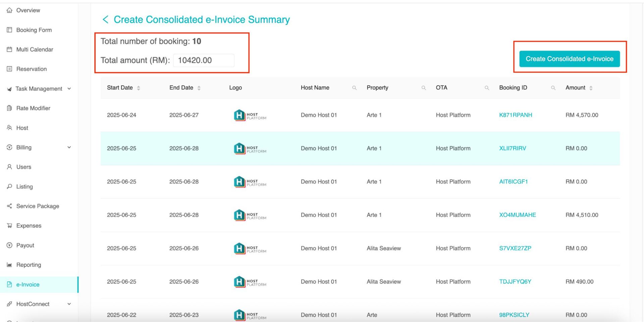The width and height of the screenshot is (644, 322).
Task: Open booking S7VXE27ZP link
Action: tap(515, 248)
